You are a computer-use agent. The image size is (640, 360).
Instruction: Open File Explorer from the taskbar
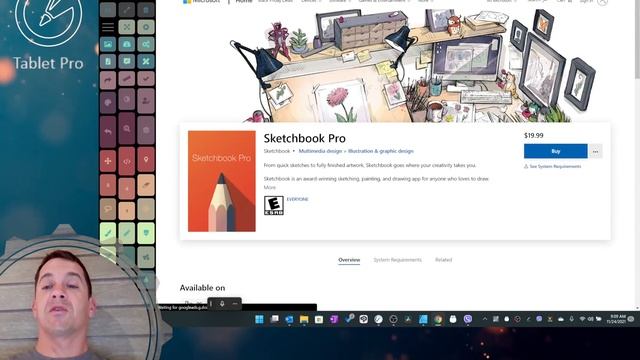pos(304,319)
